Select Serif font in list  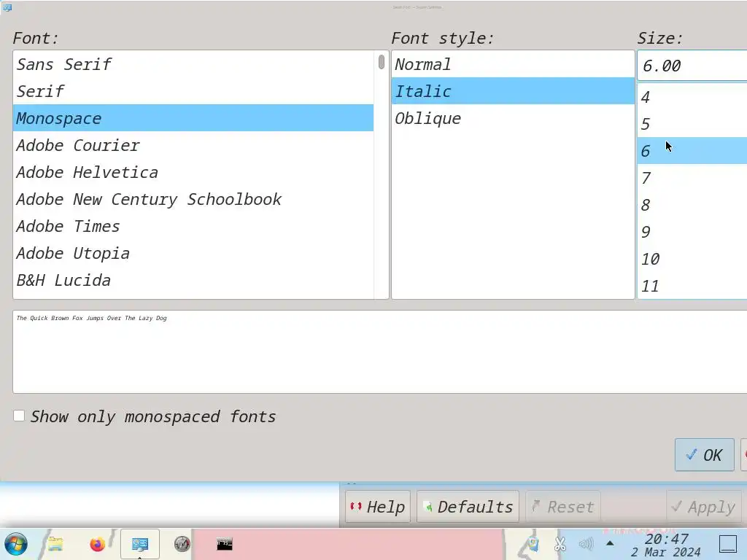coord(193,91)
